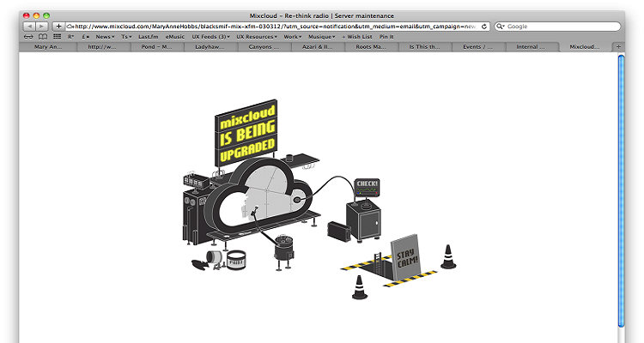Show all bookmarks with the book icon

point(43,37)
